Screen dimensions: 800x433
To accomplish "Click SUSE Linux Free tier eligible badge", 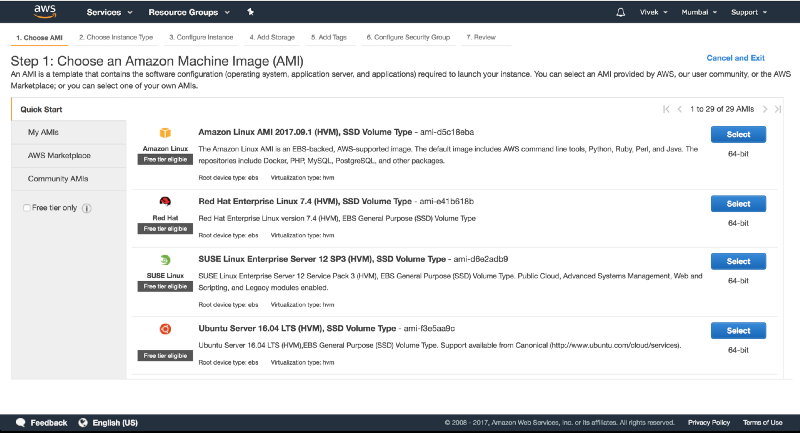I will (x=165, y=287).
